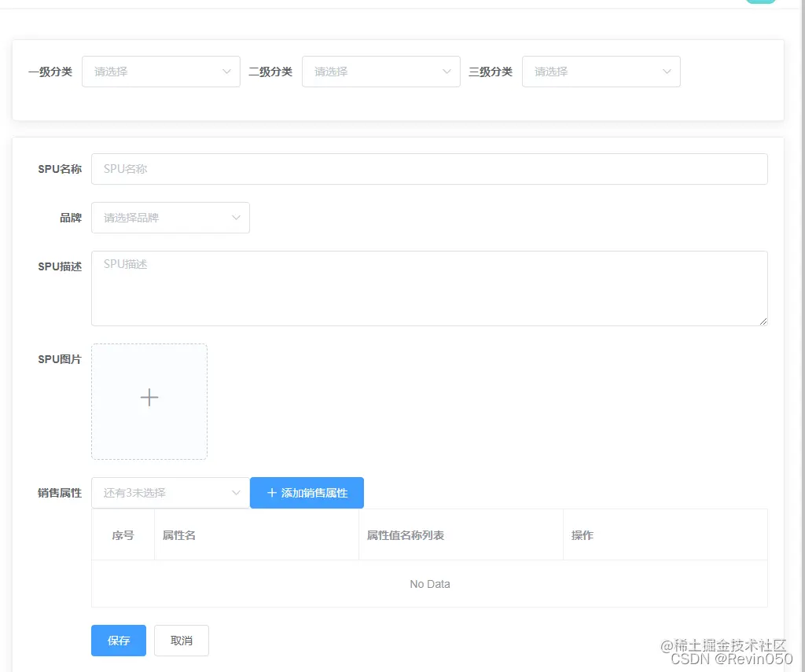Click the 取消 cancel button
Image resolution: width=805 pixels, height=672 pixels.
click(x=181, y=640)
